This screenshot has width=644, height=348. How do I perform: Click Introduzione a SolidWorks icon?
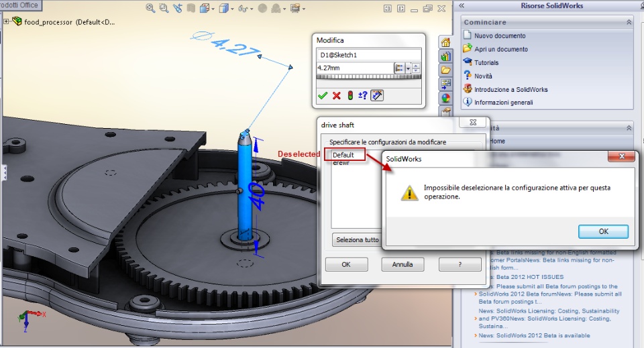click(x=468, y=89)
